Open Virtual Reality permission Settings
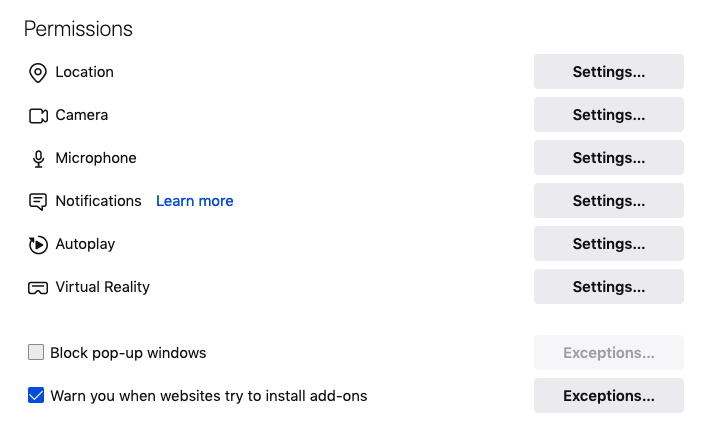The width and height of the screenshot is (717, 431). 608,287
